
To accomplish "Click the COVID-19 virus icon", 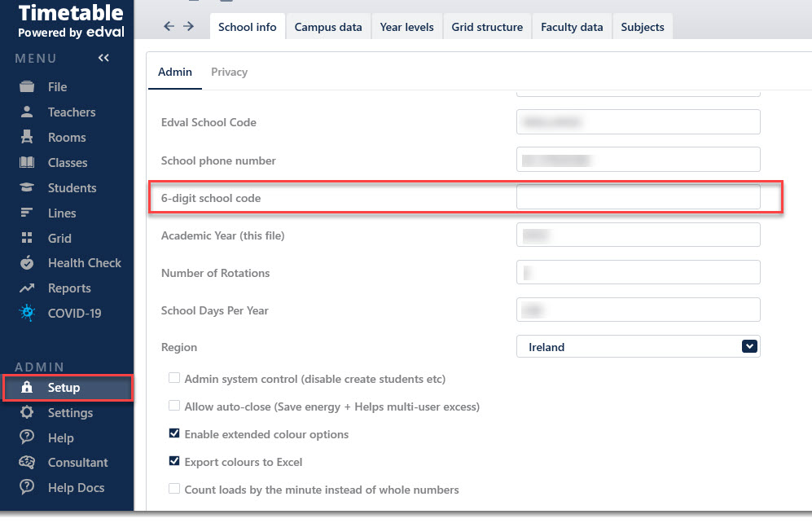I will [x=27, y=313].
